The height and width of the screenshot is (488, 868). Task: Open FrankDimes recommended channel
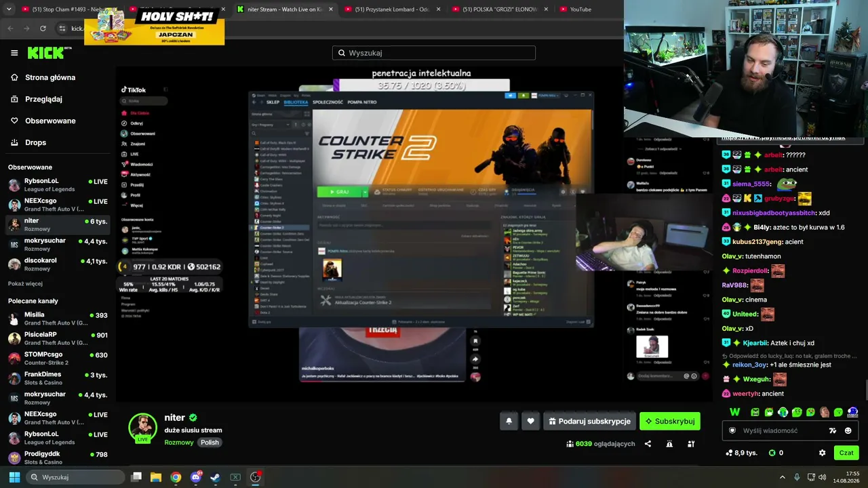[x=58, y=378]
